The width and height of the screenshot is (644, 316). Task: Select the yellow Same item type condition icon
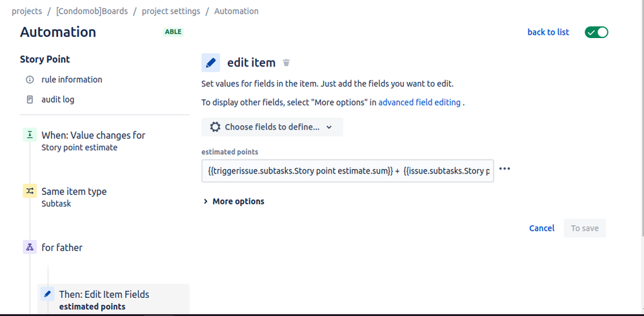coord(30,192)
